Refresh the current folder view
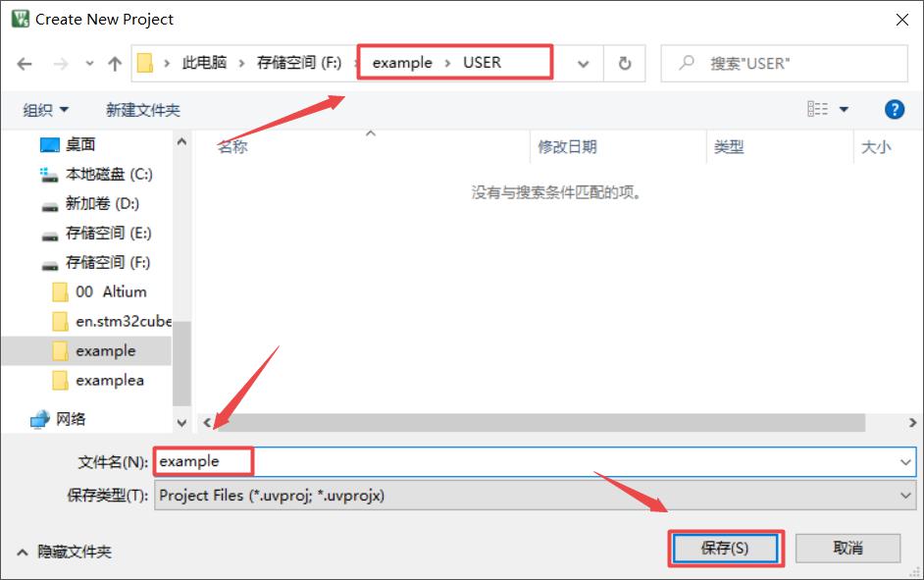This screenshot has height=580, width=924. tap(625, 63)
